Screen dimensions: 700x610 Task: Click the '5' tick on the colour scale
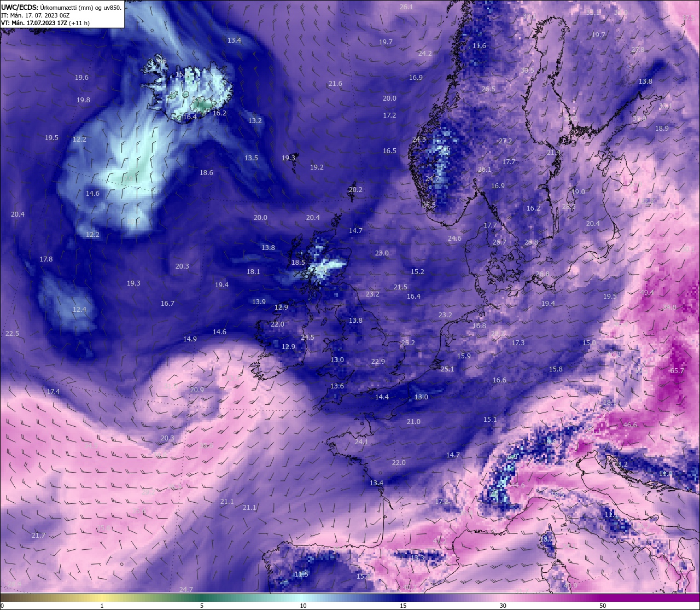point(202,606)
